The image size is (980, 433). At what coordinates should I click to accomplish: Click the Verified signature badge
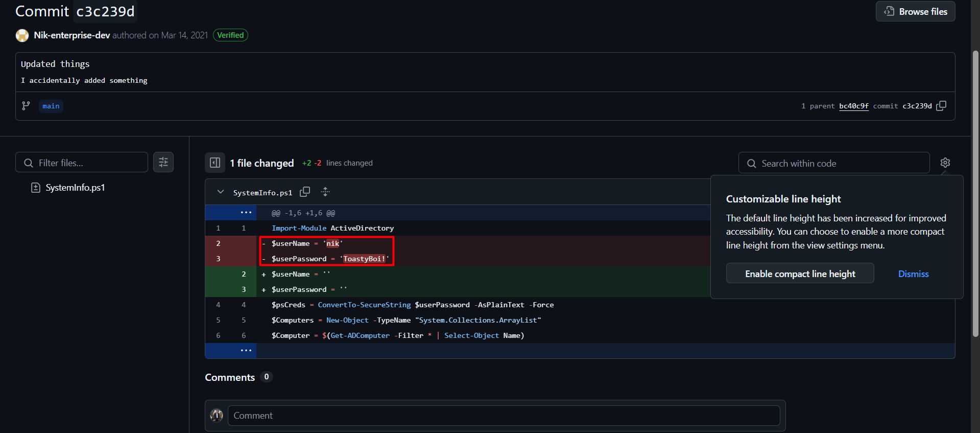point(230,35)
